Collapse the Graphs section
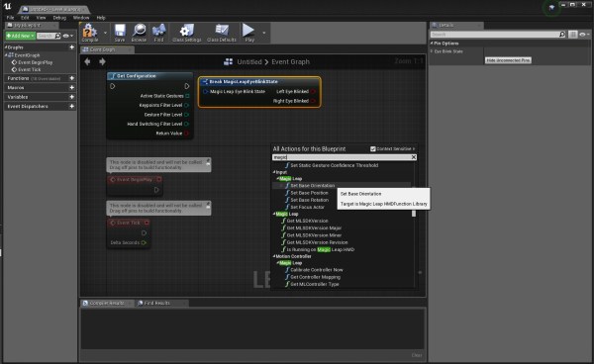The image size is (594, 364). (x=6, y=47)
